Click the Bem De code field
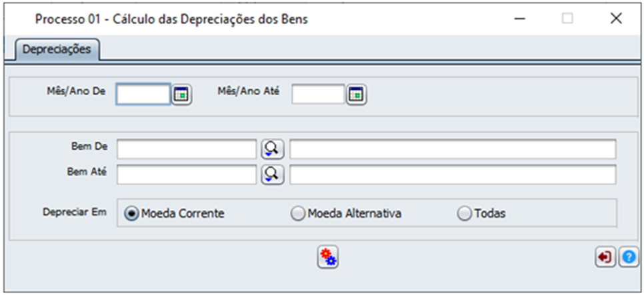The image size is (644, 295). click(187, 149)
